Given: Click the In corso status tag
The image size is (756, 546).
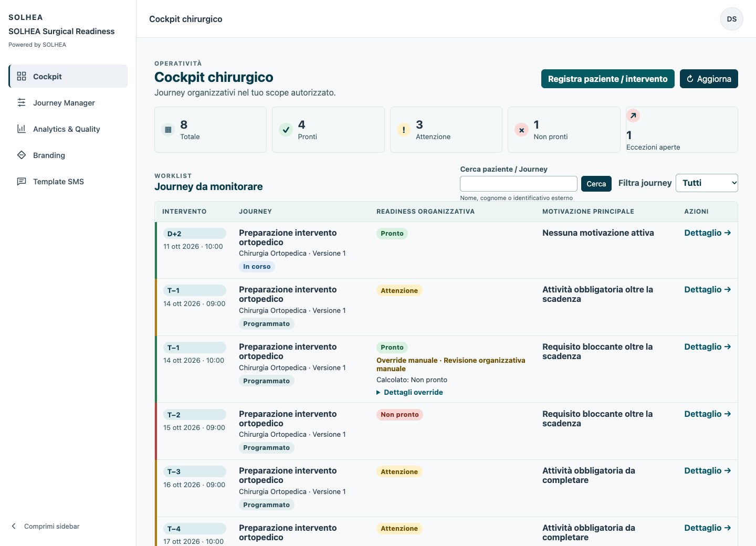Looking at the screenshot, I should [x=257, y=267].
